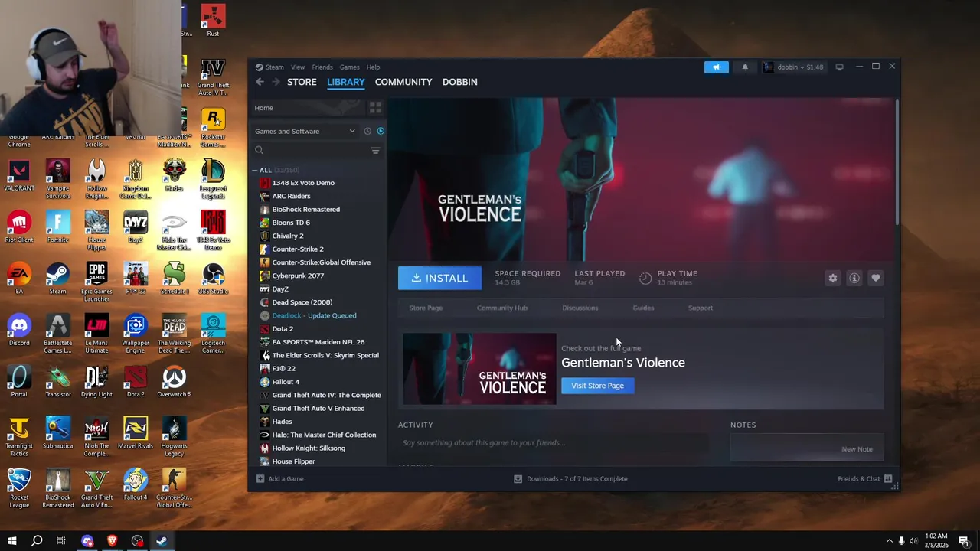The width and height of the screenshot is (980, 551).
Task: Open the dobbin account dropdown
Action: click(795, 67)
